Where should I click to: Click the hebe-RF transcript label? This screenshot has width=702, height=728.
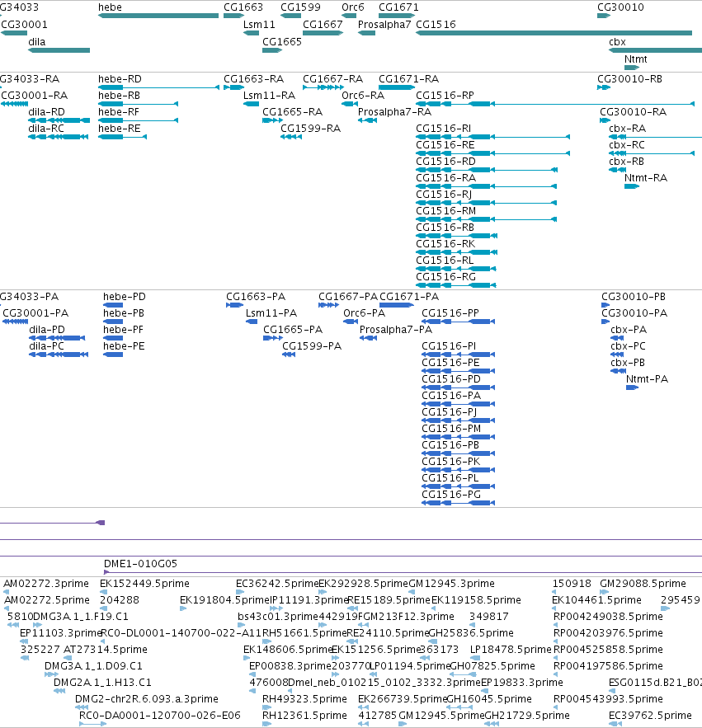coord(119,112)
